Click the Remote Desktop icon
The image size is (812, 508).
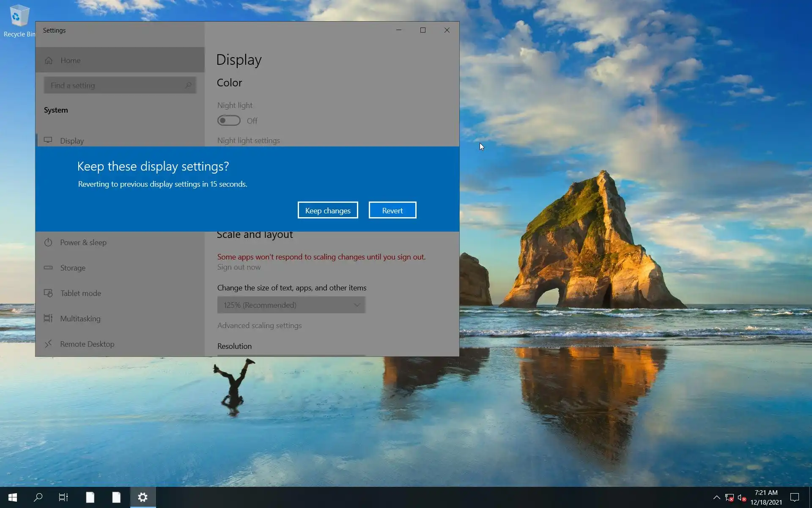[48, 344]
